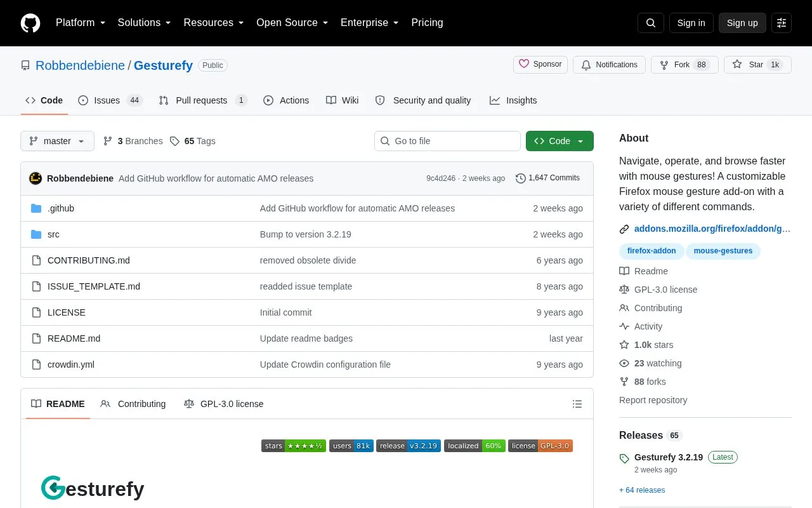Open the .github folder
The width and height of the screenshot is (812, 508).
61,208
